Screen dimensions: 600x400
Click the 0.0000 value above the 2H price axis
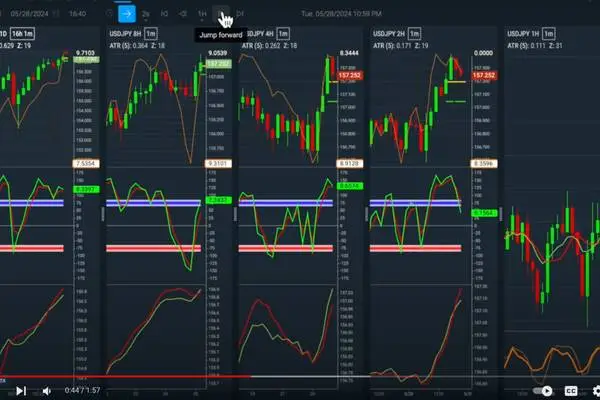(483, 53)
